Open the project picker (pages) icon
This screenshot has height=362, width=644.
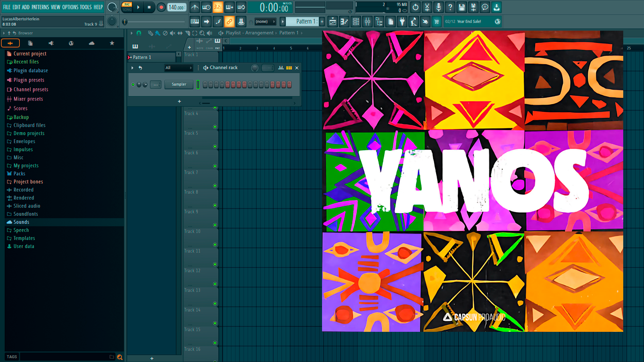tap(390, 21)
